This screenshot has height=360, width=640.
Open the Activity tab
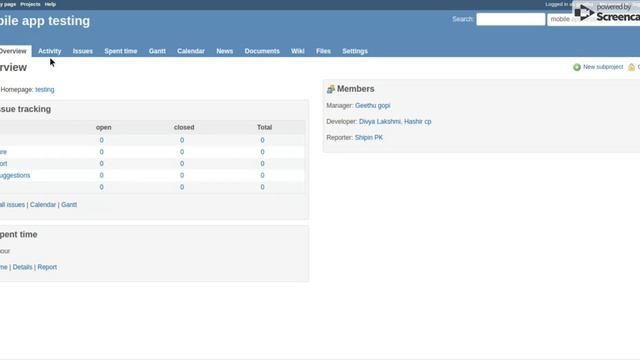coord(50,51)
